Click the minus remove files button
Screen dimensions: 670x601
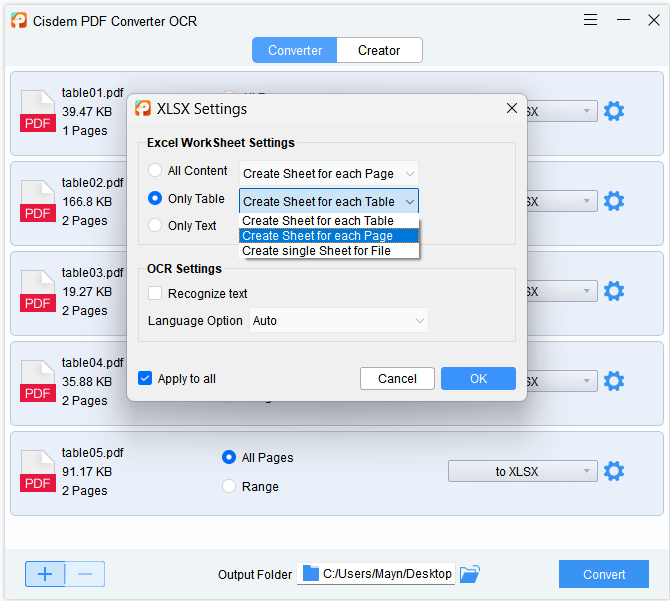[x=85, y=574]
